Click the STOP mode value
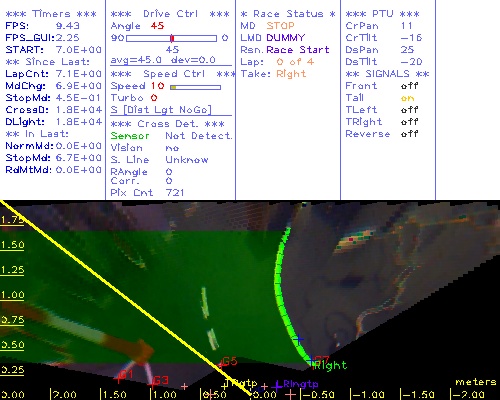The image size is (500, 400). click(280, 26)
